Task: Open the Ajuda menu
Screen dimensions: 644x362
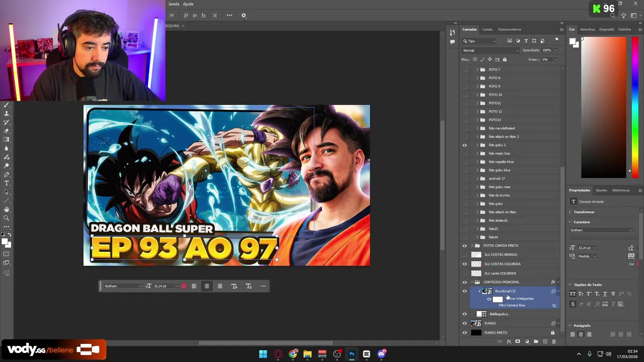Action: point(188,4)
